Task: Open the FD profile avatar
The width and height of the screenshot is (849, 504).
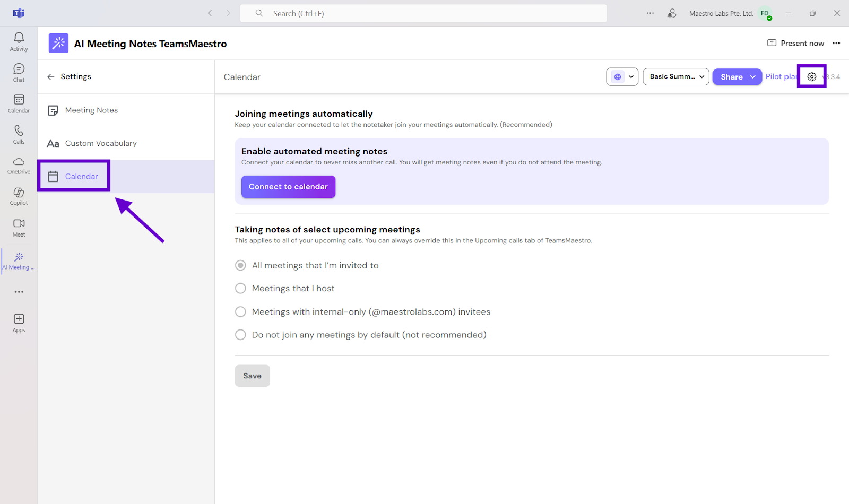Action: point(765,14)
